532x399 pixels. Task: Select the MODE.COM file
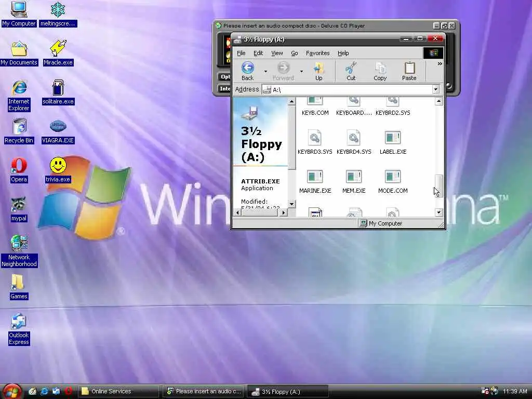coord(393,181)
